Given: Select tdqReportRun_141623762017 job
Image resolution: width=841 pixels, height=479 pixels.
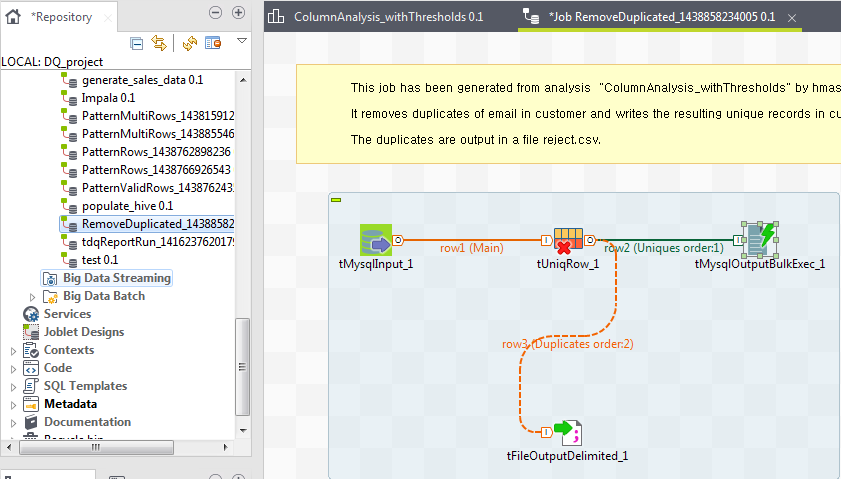Looking at the screenshot, I should click(158, 242).
